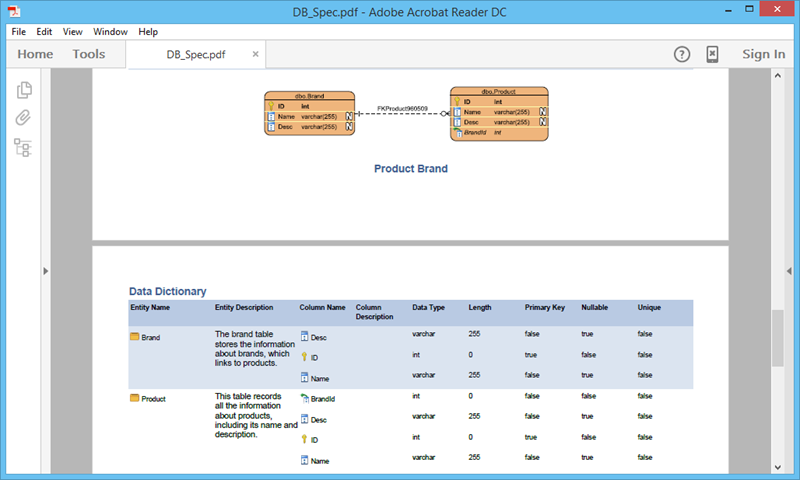Click the Product entity folder icon
This screenshot has height=480, width=800.
tap(134, 397)
